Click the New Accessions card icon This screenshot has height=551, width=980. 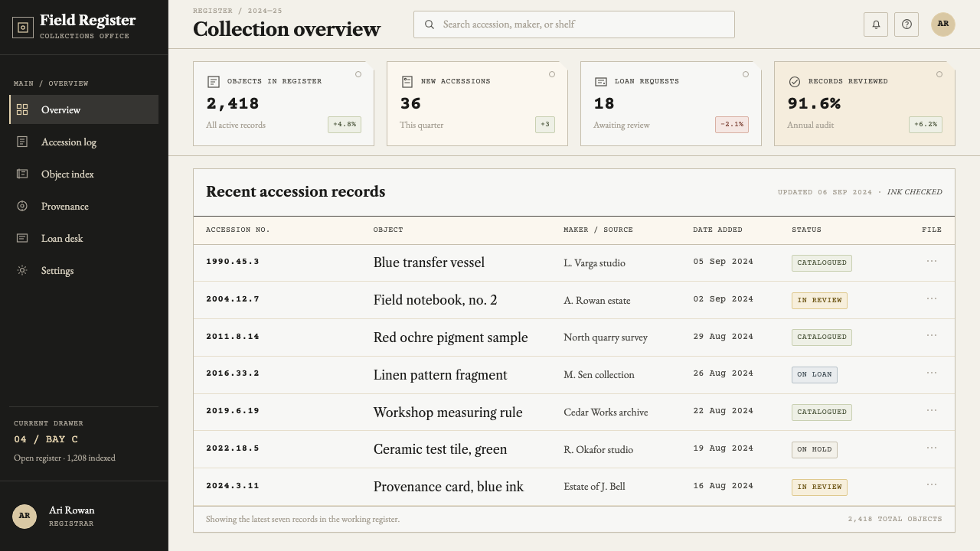click(x=407, y=81)
